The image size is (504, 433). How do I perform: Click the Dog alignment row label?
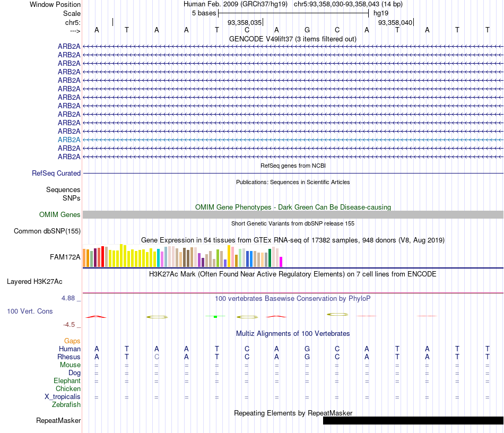(x=74, y=373)
